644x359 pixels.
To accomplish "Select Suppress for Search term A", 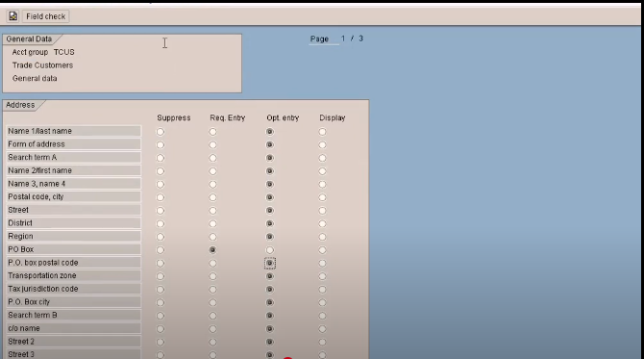I will click(x=161, y=158).
